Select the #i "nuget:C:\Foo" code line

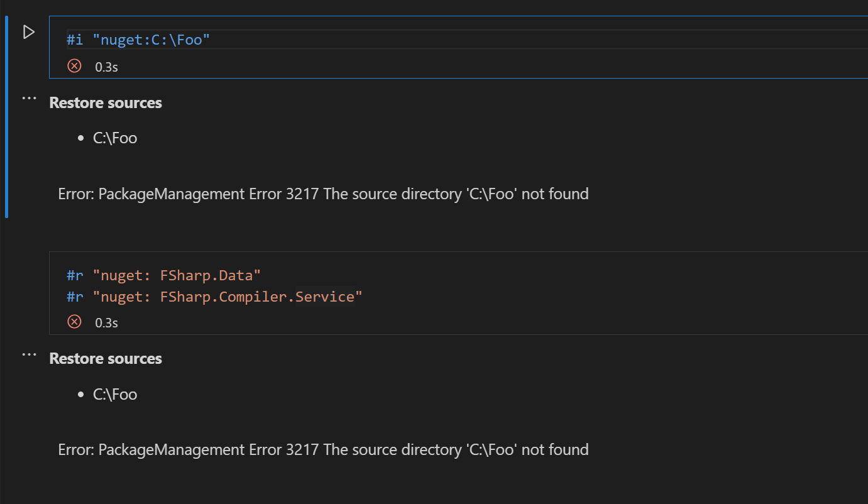[138, 39]
